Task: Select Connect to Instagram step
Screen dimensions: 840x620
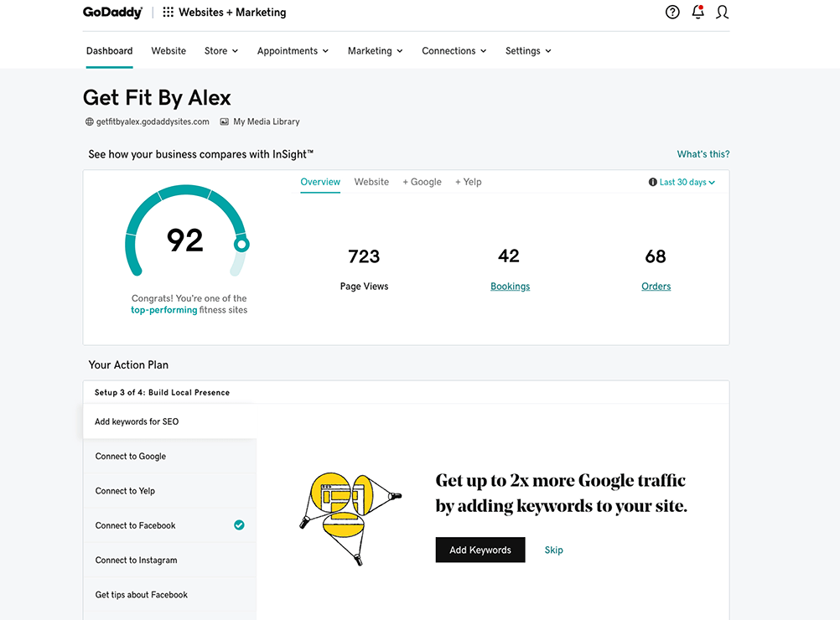Action: pos(170,560)
